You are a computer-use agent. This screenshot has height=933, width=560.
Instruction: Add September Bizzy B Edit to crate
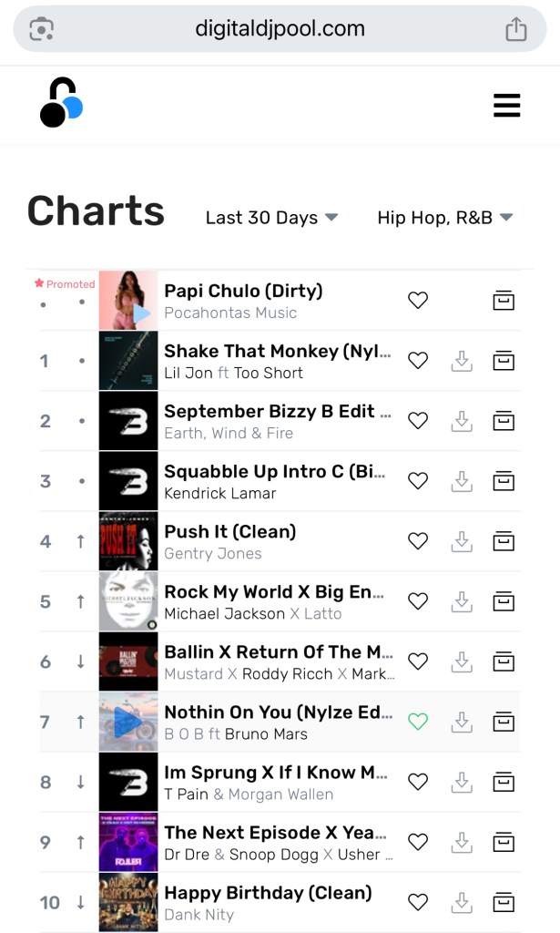(x=504, y=421)
